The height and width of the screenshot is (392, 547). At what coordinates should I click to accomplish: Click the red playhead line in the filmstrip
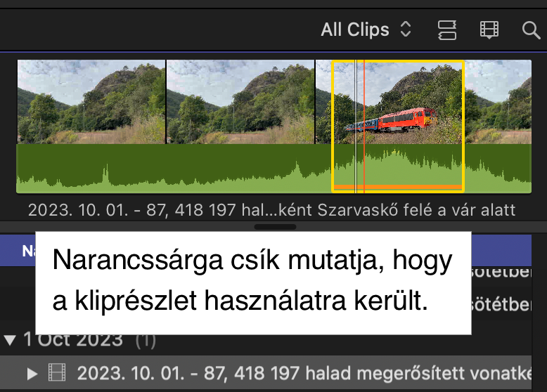[364, 126]
